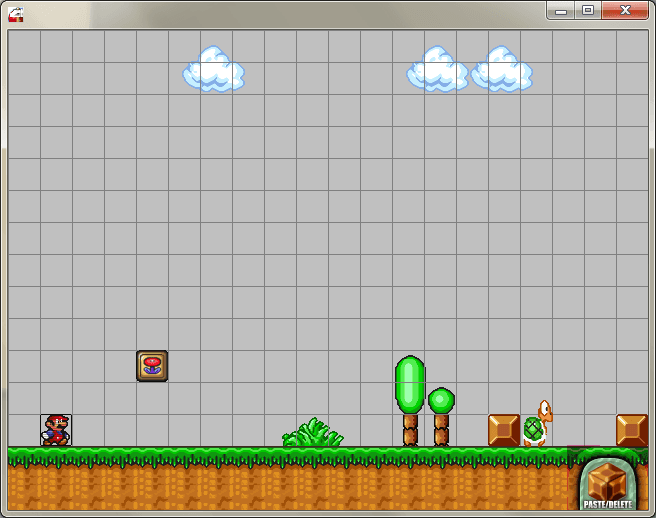This screenshot has height=518, width=656.
Task: Open the Paste/Delete tool button
Action: 608,484
